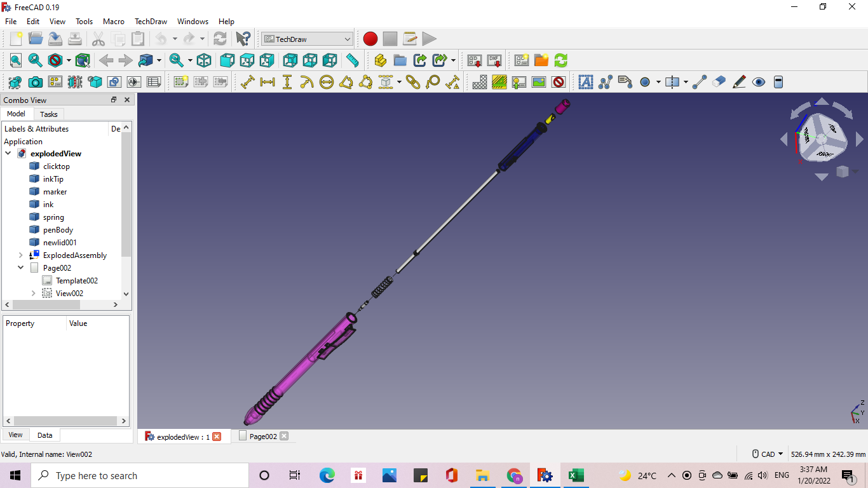Viewport: 868px width, 488px height.
Task: Click navigation cube right arrow
Action: point(859,139)
